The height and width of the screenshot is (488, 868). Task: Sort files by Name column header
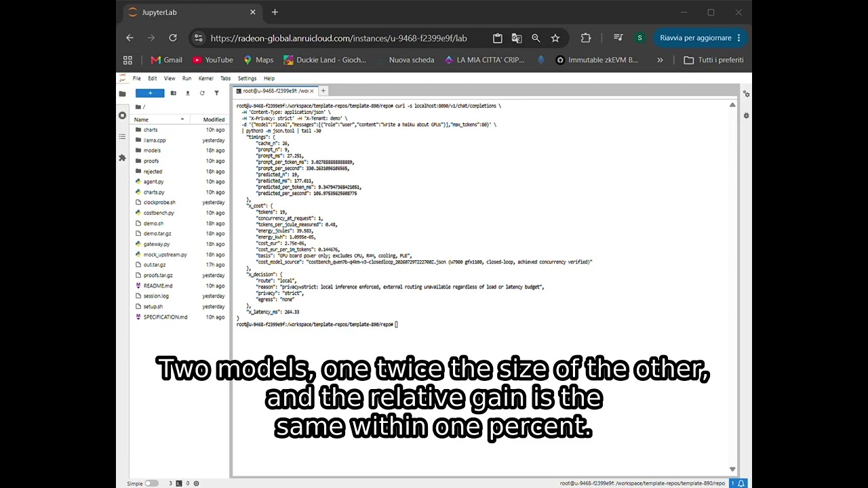click(160, 119)
